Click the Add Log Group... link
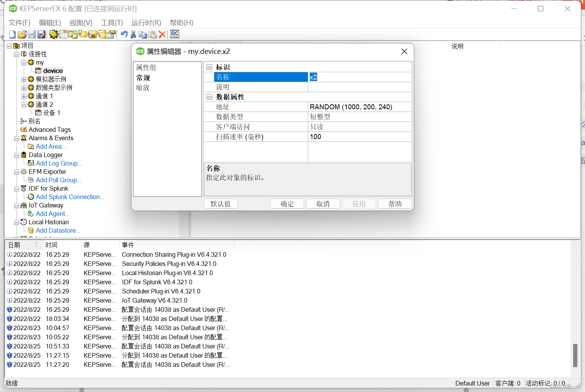The image size is (585, 392). point(59,163)
